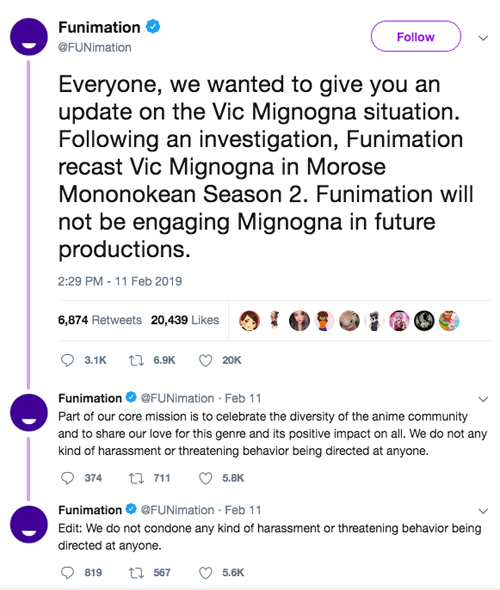The width and height of the screenshot is (500, 590).
Task: Like the main tweet with heart icon
Action: coord(205,360)
